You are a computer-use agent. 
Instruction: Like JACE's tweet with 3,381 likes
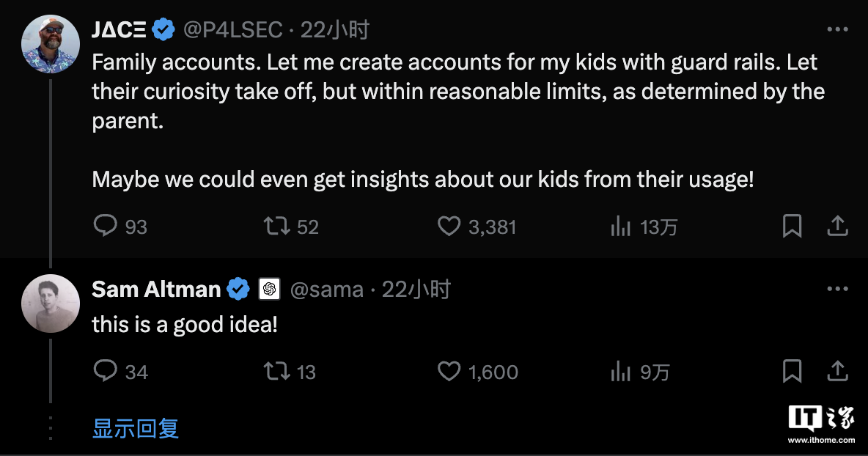click(449, 226)
